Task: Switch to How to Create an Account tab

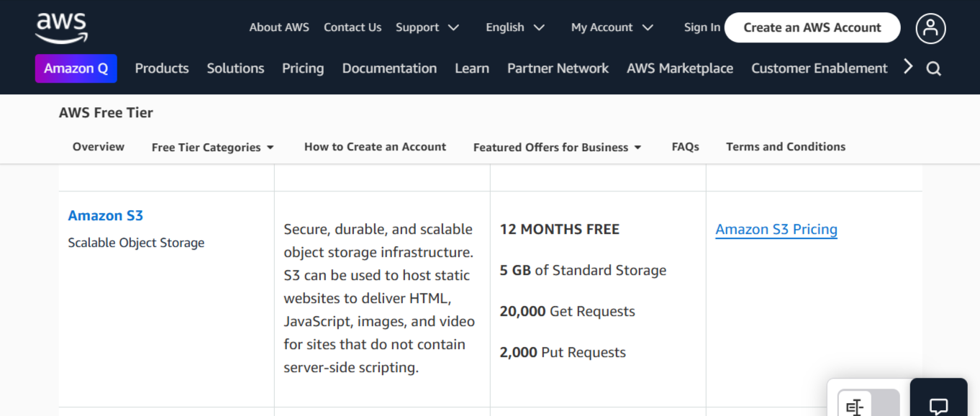Action: (x=375, y=147)
